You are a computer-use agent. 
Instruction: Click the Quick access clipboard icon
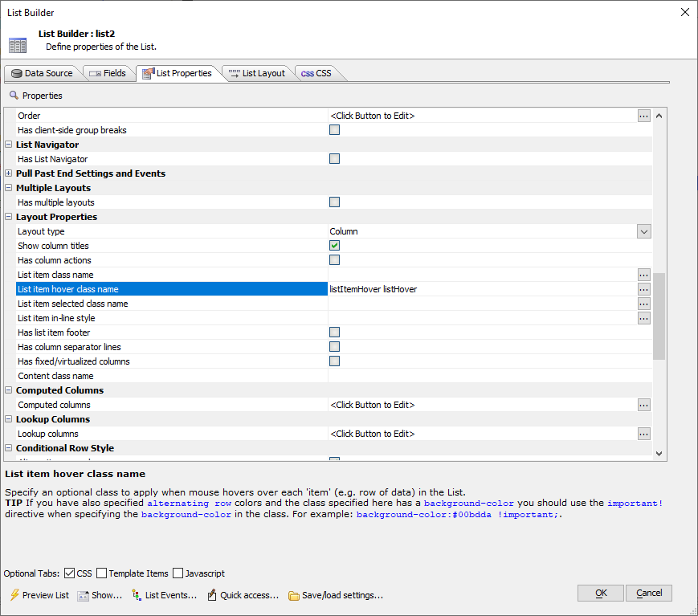coord(212,595)
